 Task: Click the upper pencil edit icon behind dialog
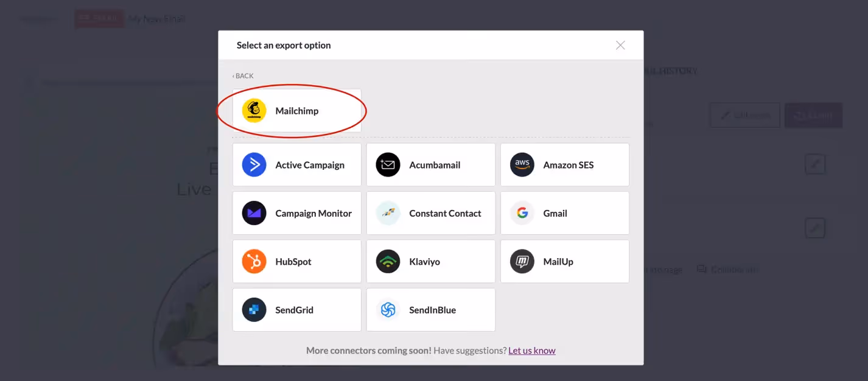tap(815, 164)
